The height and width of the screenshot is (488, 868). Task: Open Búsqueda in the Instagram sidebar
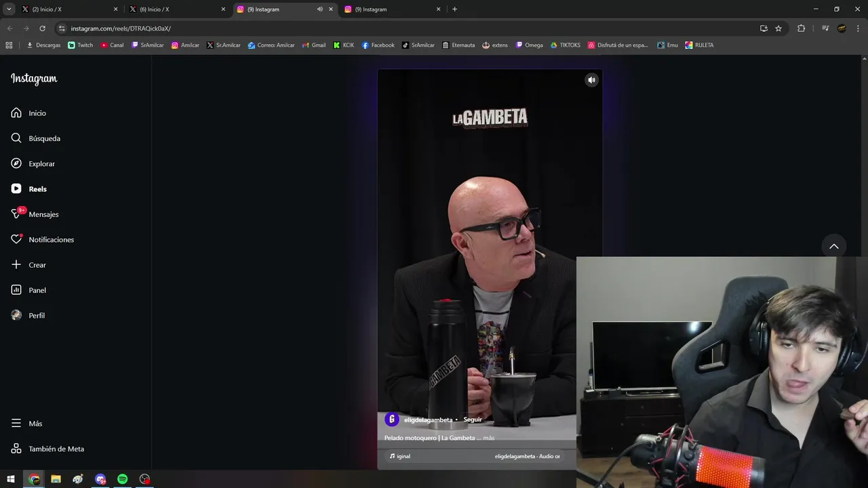(35, 138)
